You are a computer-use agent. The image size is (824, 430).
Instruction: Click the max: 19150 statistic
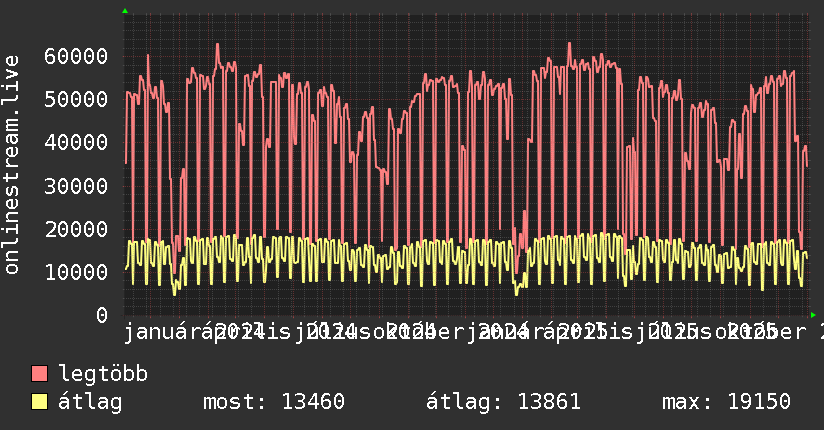[726, 402]
